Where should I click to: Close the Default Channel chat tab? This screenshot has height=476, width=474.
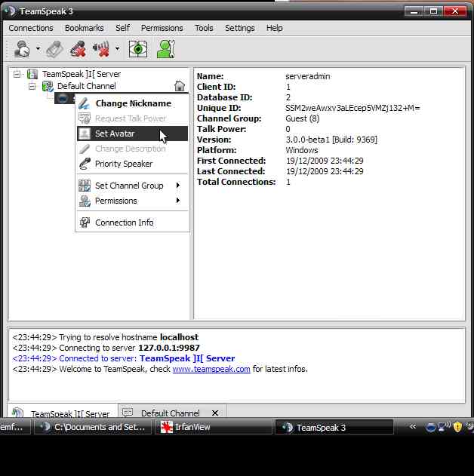[215, 413]
